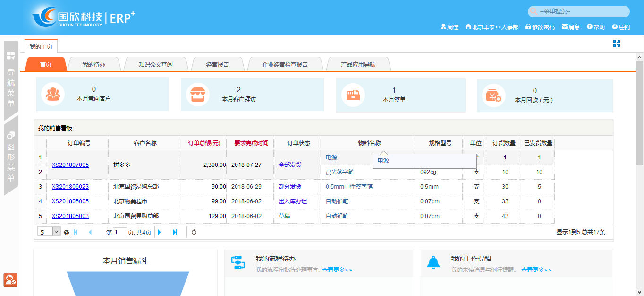Click the 0.5mm中性签字笔 material cell
Image resolution: width=644 pixels, height=296 pixels.
(x=368, y=187)
